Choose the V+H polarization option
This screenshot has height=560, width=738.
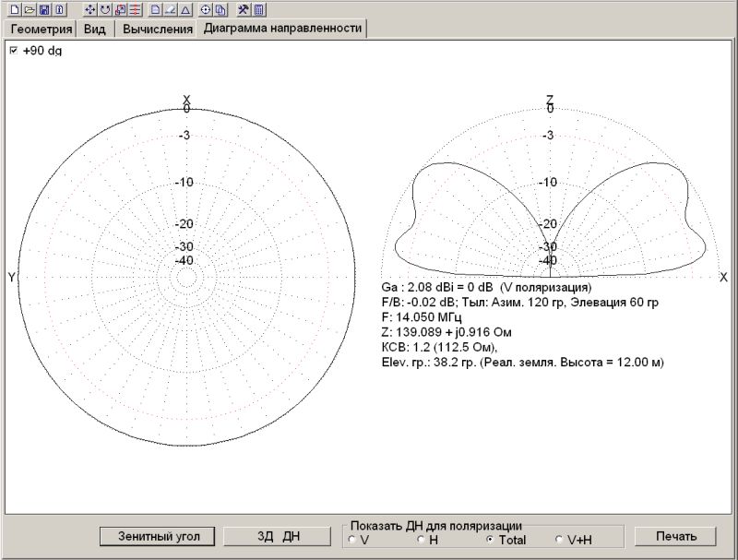[x=559, y=539]
